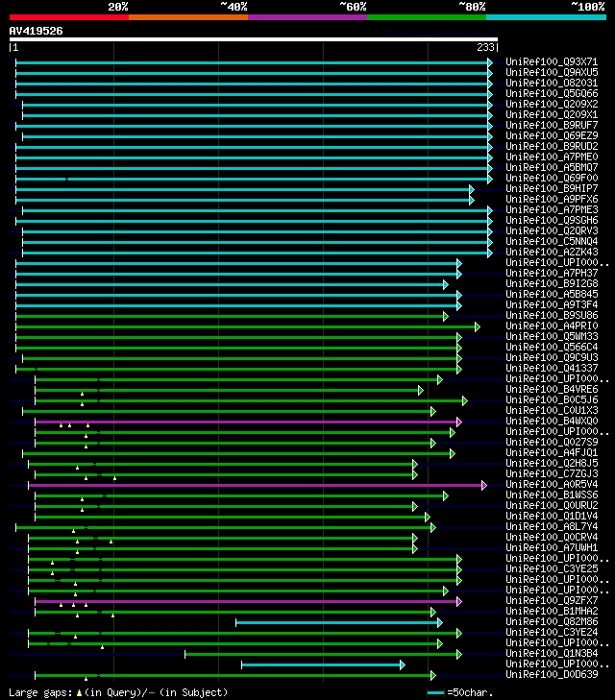The image size is (615, 700).
Task: Select the UniRef100_B0C5J6 label
Action: 552,400
